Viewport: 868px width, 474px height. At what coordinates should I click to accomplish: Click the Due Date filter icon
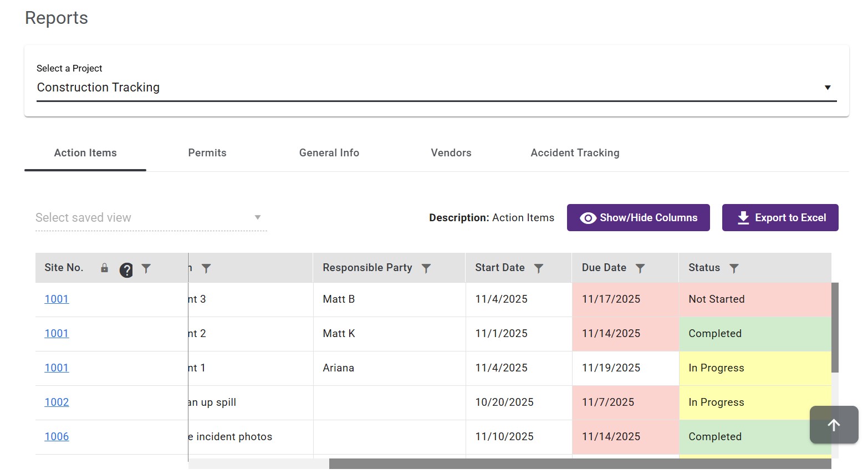(x=640, y=268)
